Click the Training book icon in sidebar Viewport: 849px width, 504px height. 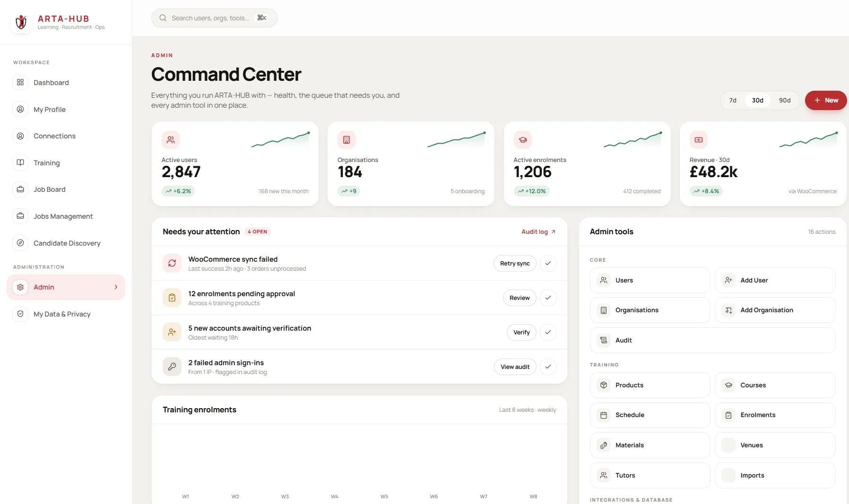point(20,162)
